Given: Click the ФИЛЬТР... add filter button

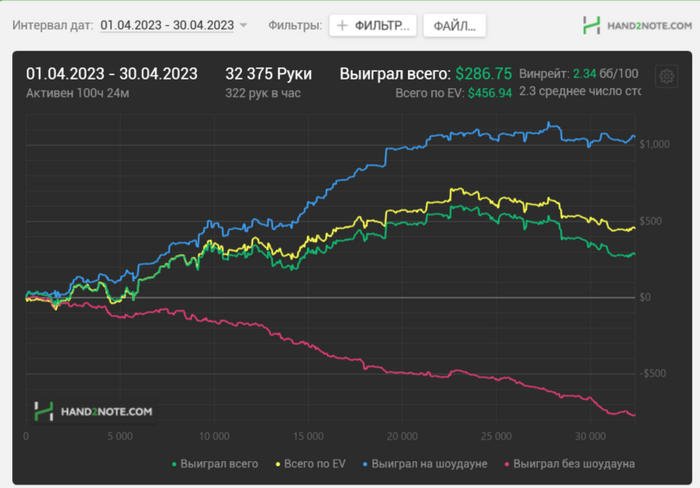Looking at the screenshot, I should [x=373, y=25].
